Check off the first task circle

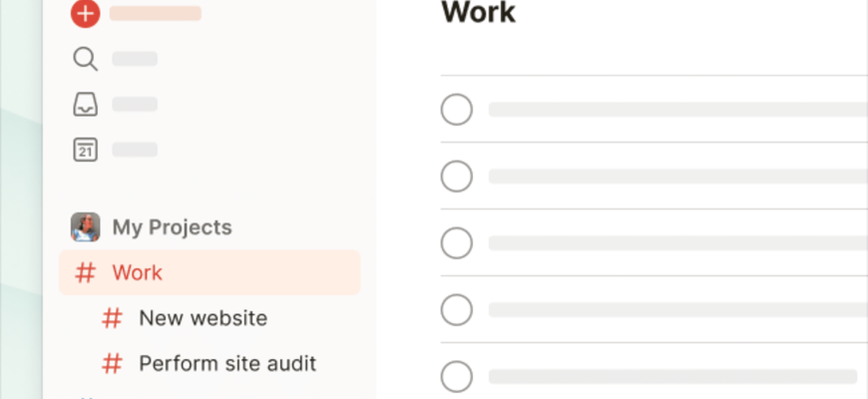(x=457, y=110)
